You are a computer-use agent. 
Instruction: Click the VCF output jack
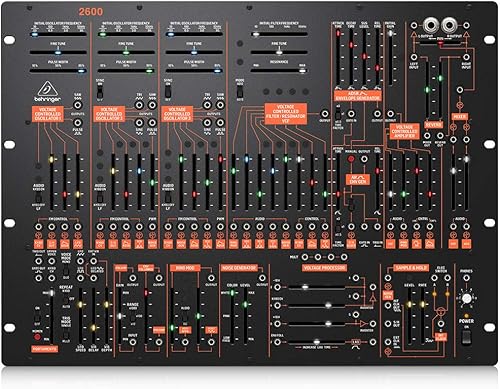click(325, 114)
